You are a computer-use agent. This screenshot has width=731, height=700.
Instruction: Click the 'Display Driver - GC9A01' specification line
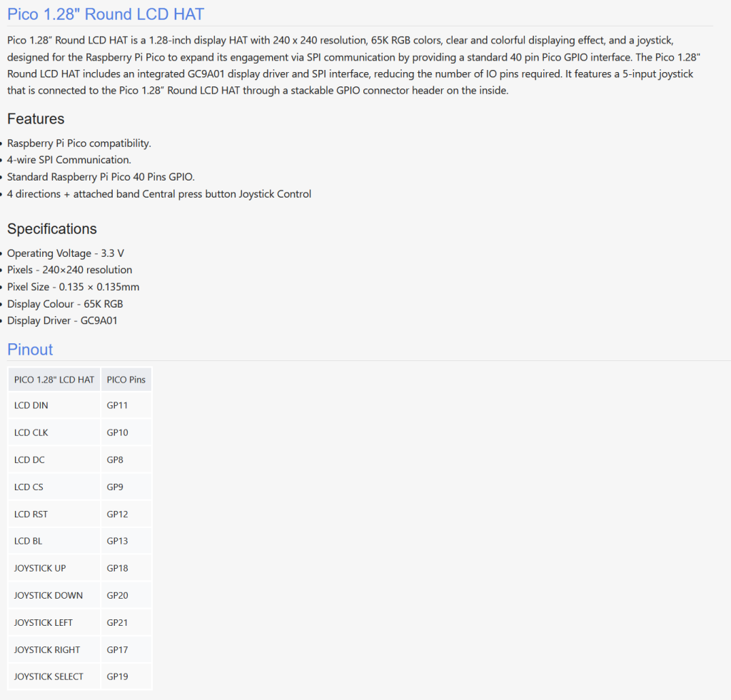63,320
